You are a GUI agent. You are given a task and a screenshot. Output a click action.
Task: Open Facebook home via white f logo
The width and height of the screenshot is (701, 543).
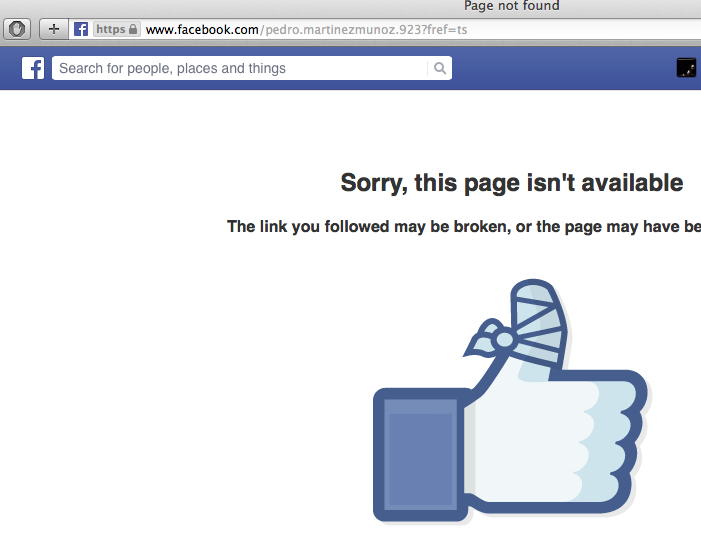pyautogui.click(x=33, y=68)
